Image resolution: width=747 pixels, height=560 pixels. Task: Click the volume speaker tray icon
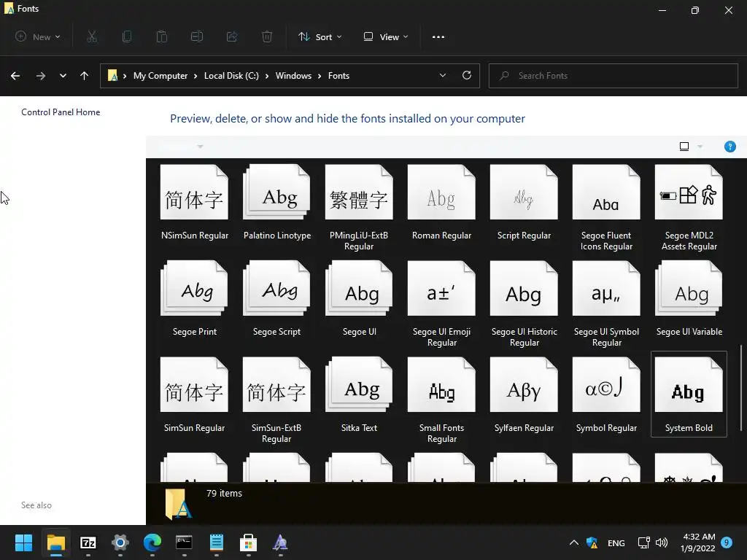click(662, 542)
